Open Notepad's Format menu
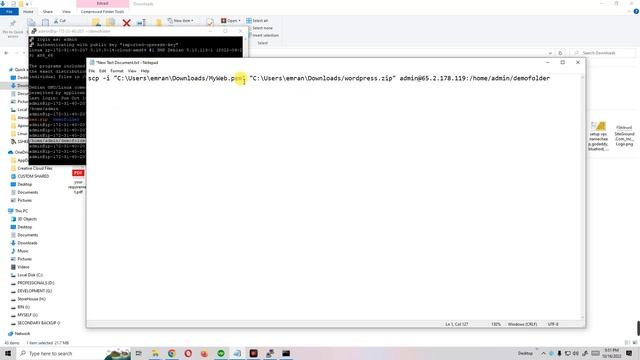 117,71
